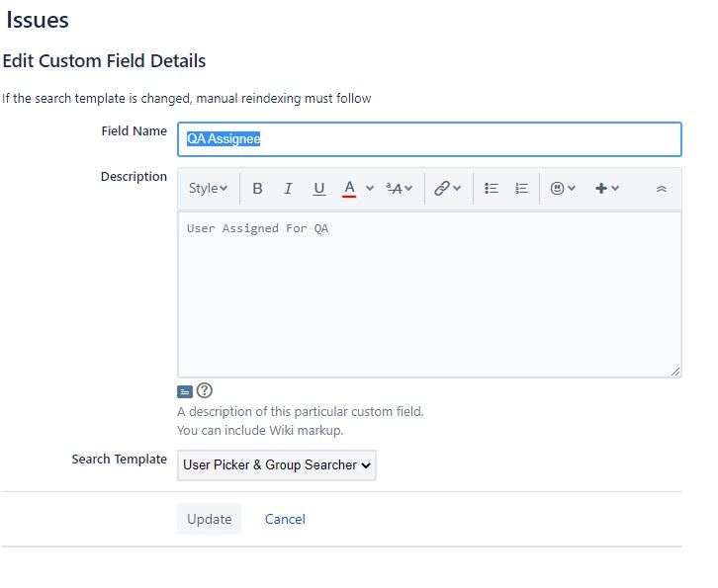718x588 pixels.
Task: Click the "You can include Wiki markup." hint
Action: [x=260, y=430]
